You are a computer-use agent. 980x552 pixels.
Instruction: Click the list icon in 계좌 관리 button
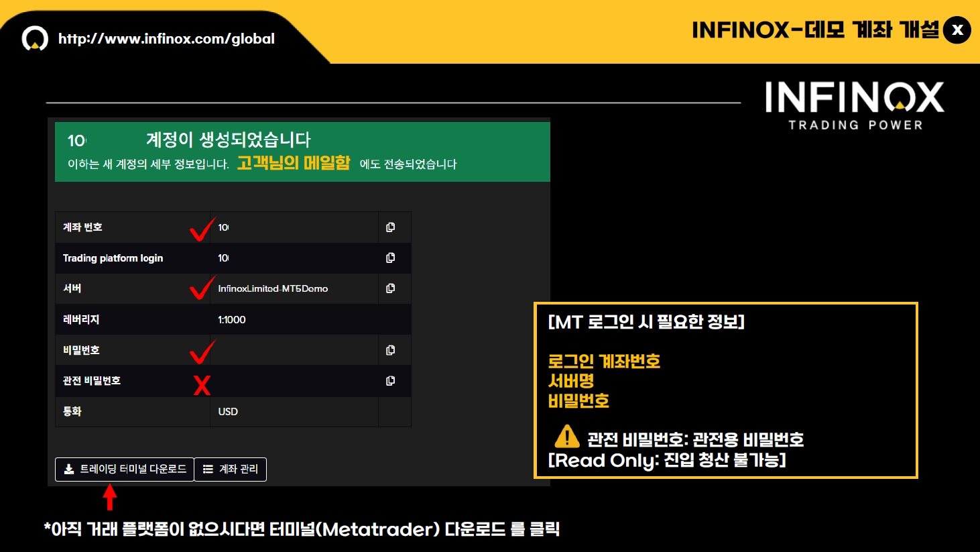click(x=208, y=470)
